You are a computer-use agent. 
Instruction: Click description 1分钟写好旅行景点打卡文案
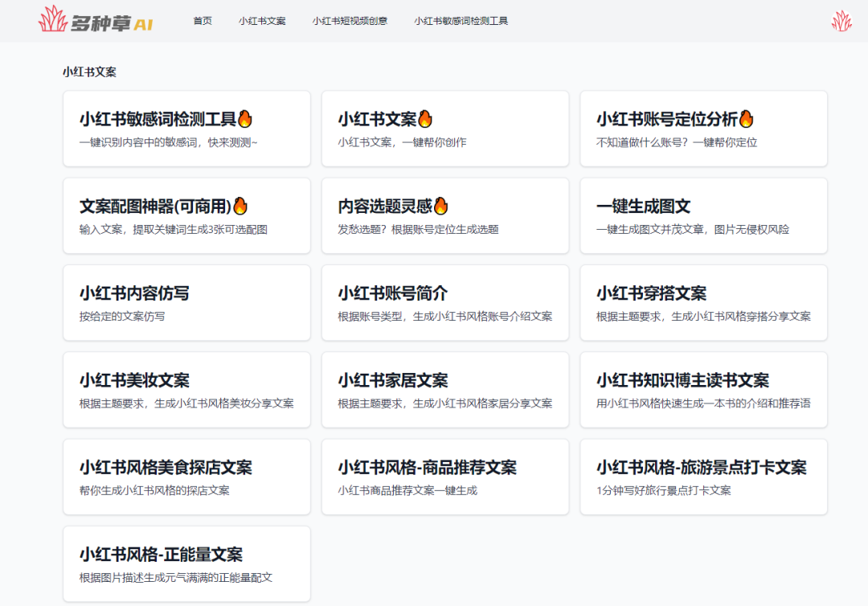664,490
